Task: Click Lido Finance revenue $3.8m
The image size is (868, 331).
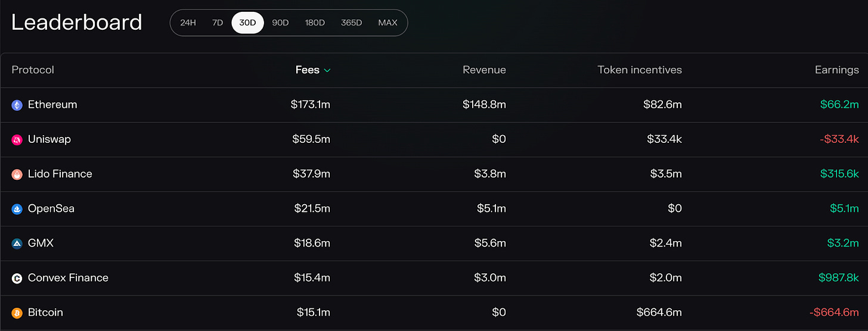Action: (x=491, y=174)
